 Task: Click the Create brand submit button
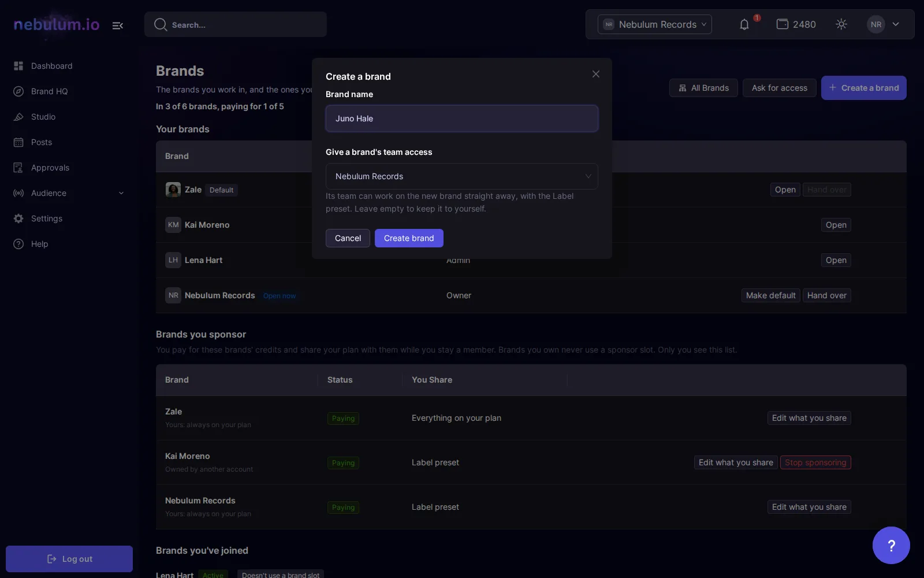[409, 238]
